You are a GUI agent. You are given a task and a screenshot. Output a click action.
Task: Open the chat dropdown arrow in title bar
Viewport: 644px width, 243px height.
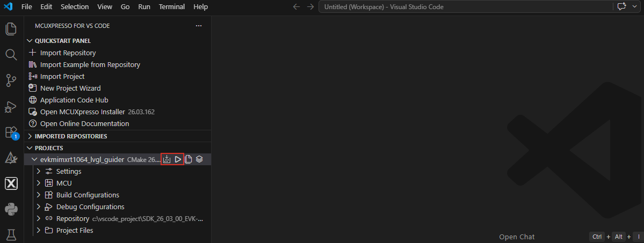click(x=633, y=7)
